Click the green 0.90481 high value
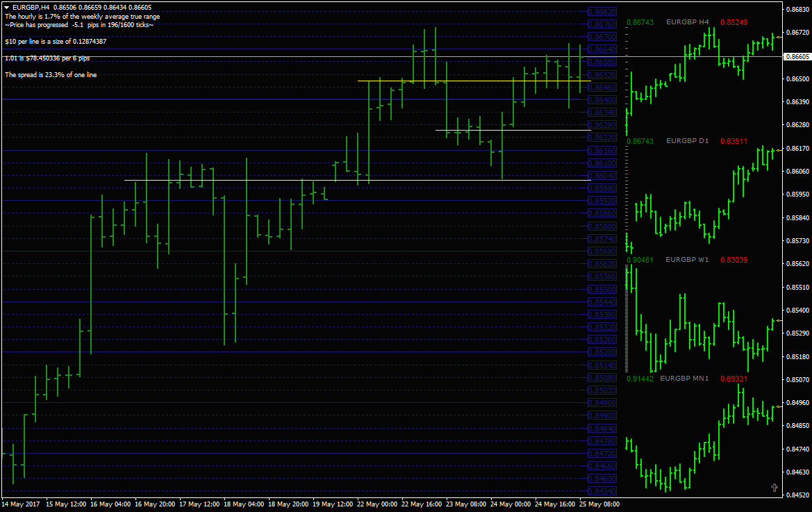This screenshot has height=512, width=812. (640, 260)
